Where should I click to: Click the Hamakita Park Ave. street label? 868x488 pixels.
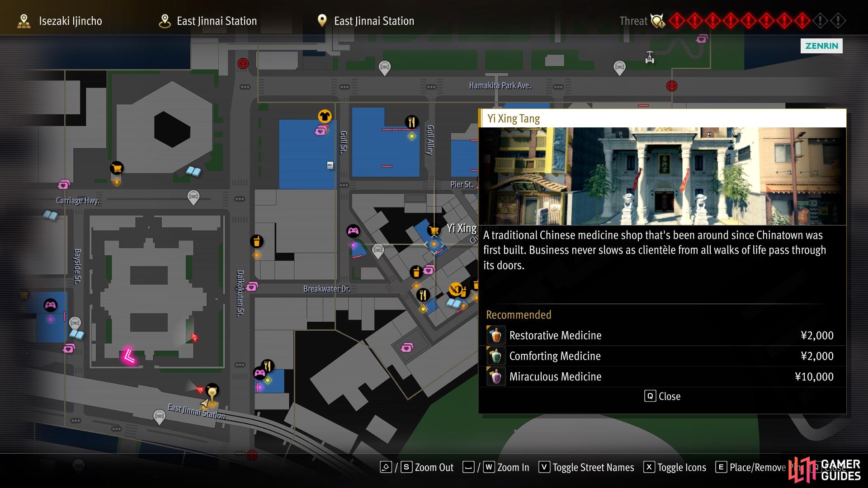500,85
